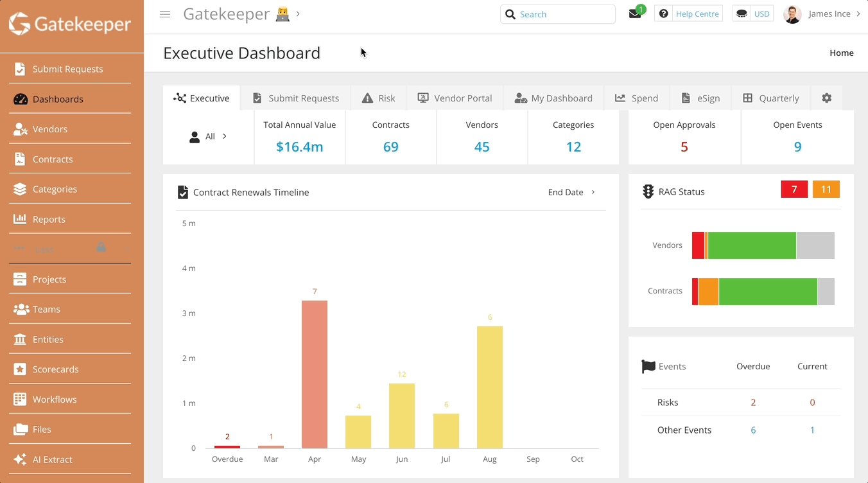Open the Scorecards section
Image resolution: width=868 pixels, height=483 pixels.
point(55,369)
